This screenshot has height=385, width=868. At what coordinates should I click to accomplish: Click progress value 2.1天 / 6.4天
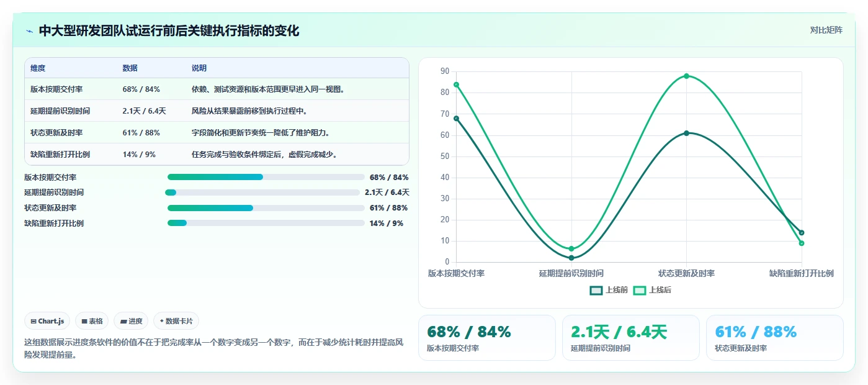[x=387, y=192]
